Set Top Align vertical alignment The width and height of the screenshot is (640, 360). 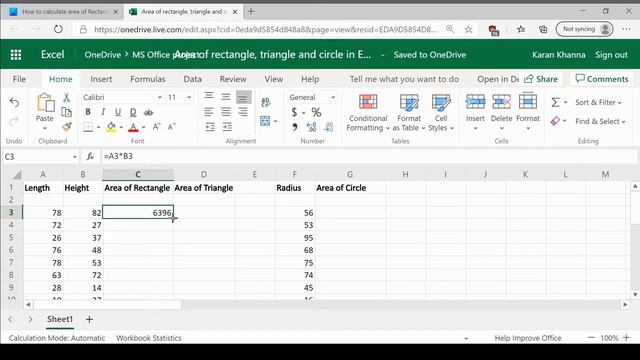click(209, 97)
